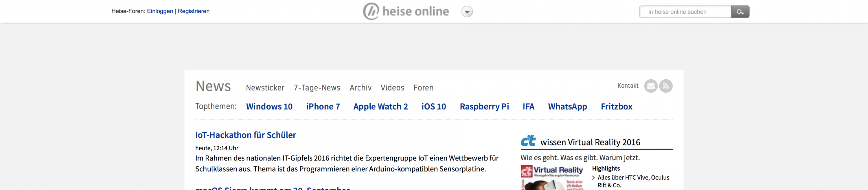Select the Windows 10 top topic
The height and width of the screenshot is (190, 868).
point(269,107)
